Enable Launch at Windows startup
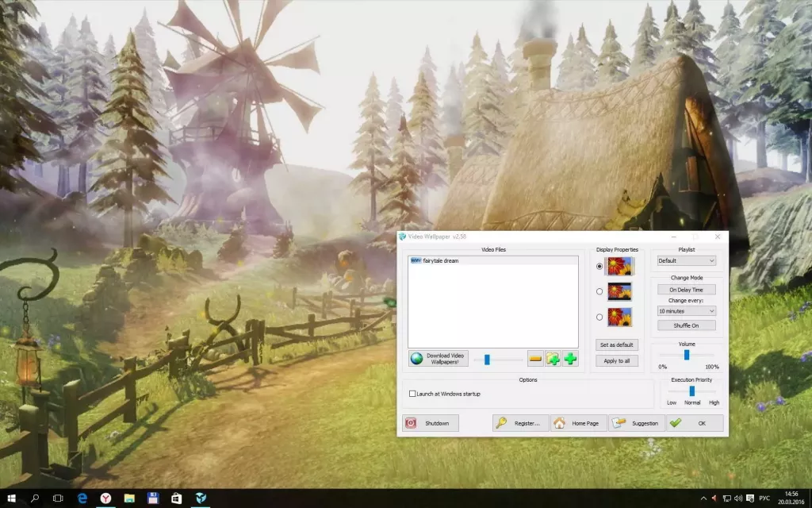 (x=412, y=394)
